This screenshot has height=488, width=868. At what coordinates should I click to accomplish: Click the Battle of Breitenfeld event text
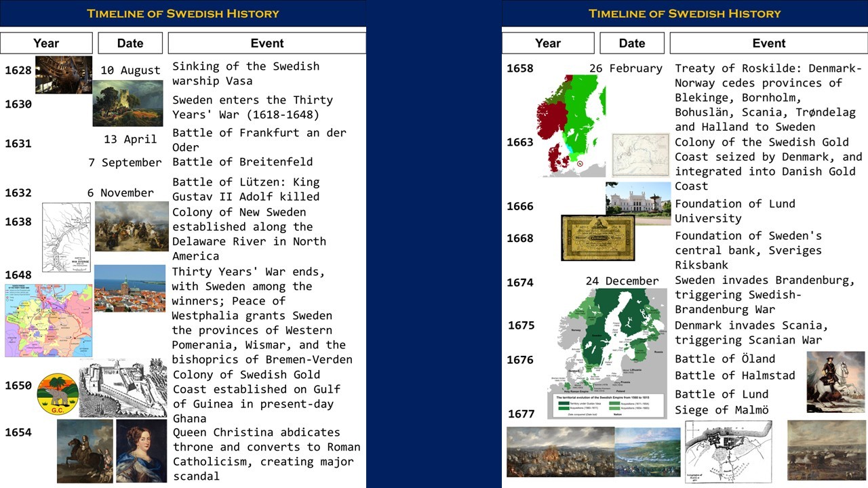click(x=243, y=161)
